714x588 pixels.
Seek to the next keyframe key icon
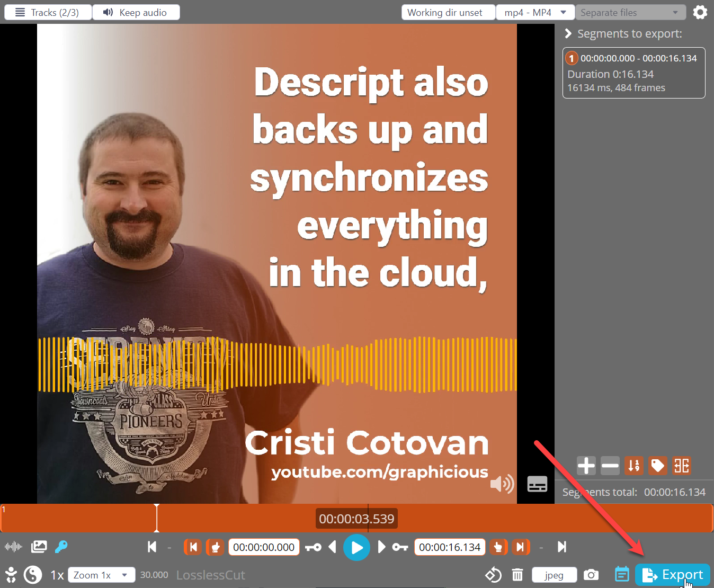[x=400, y=547]
